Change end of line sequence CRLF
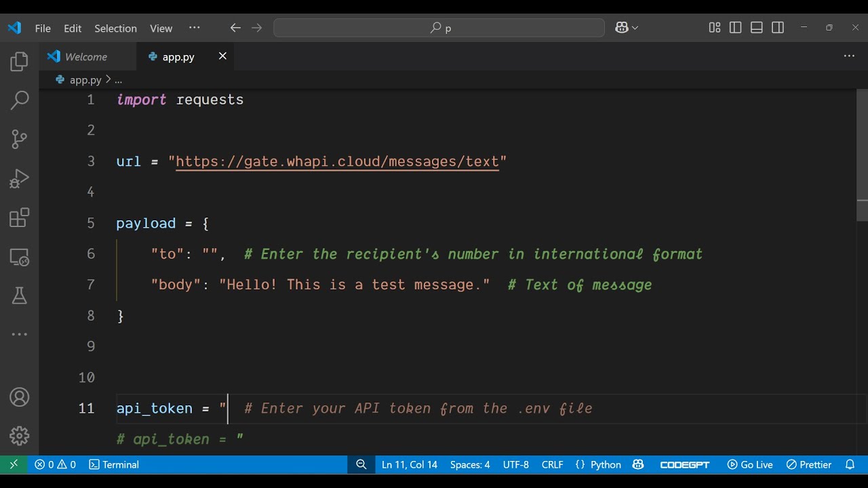The image size is (868, 488). (553, 464)
